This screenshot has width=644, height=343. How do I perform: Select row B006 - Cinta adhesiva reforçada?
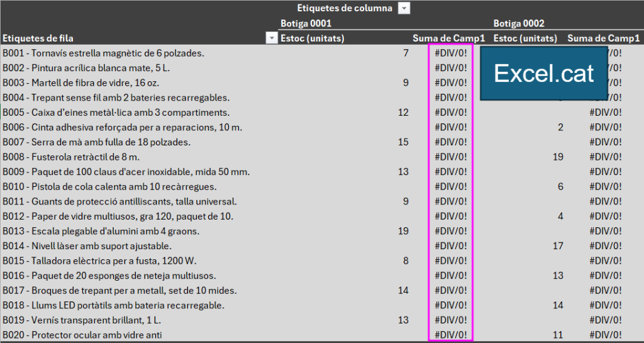(x=123, y=127)
